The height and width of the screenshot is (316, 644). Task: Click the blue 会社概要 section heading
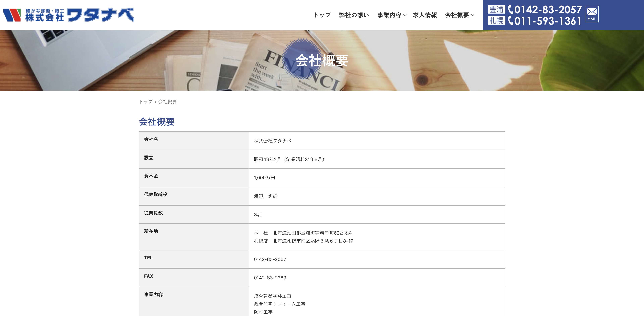(157, 122)
